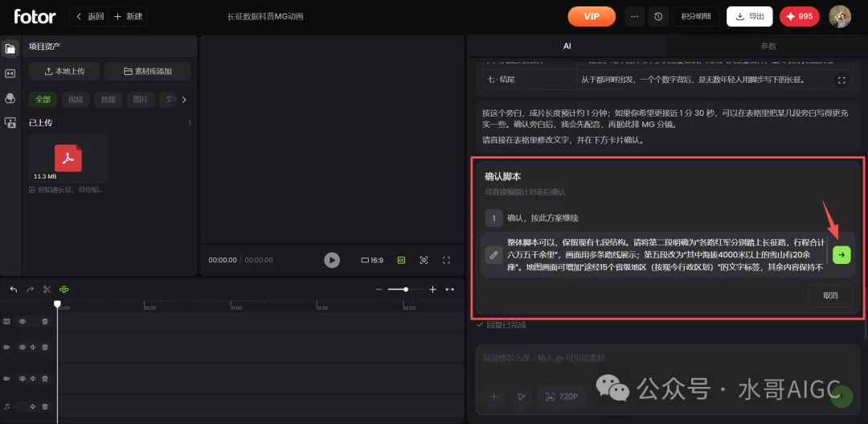Viewport: 868px width, 424px height.
Task: Open 积分明细 credits details
Action: click(695, 17)
